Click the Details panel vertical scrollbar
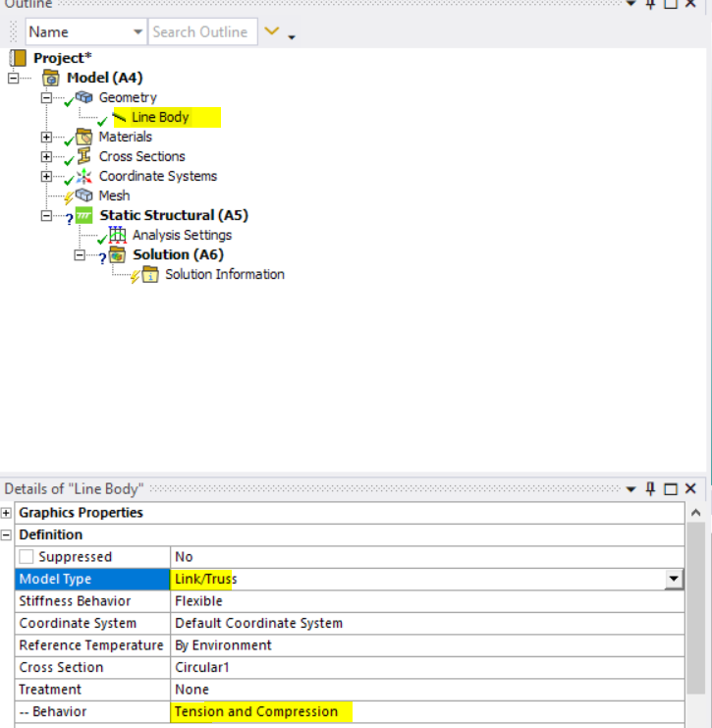Screen dimensions: 712x728 click(x=695, y=609)
